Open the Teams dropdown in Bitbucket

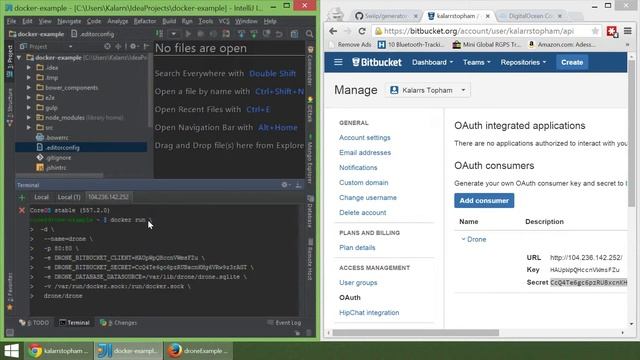tap(476, 62)
